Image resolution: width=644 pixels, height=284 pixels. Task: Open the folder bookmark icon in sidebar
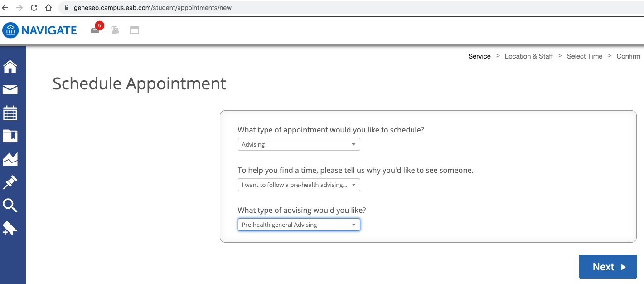(10, 136)
